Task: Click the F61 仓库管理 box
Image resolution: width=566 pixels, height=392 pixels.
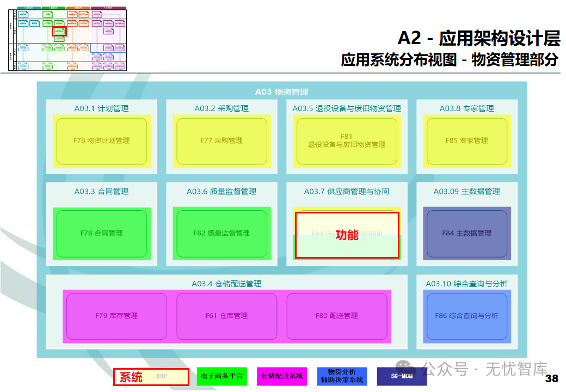Action: click(227, 316)
